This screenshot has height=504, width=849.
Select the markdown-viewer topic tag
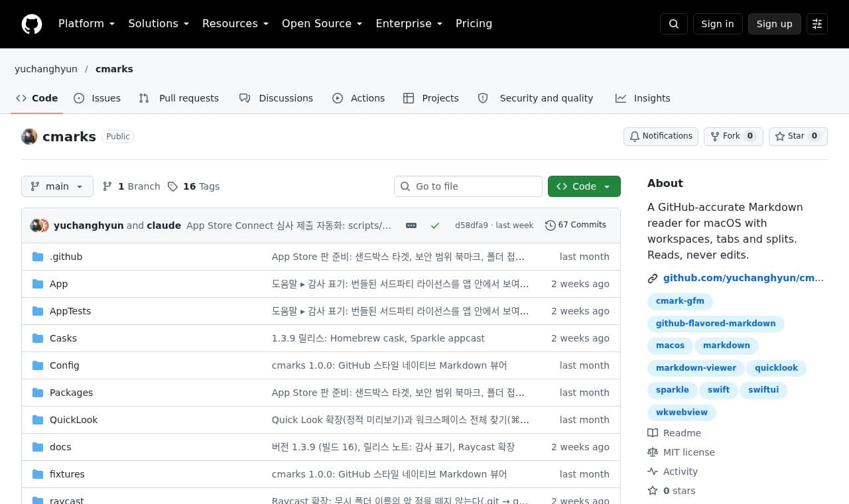(696, 368)
